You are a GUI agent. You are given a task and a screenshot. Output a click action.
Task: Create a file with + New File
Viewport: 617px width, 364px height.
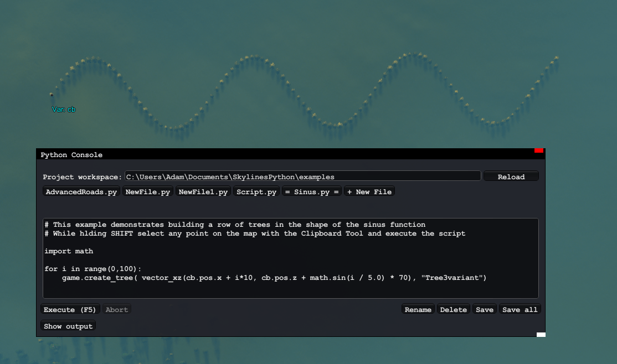pos(369,192)
